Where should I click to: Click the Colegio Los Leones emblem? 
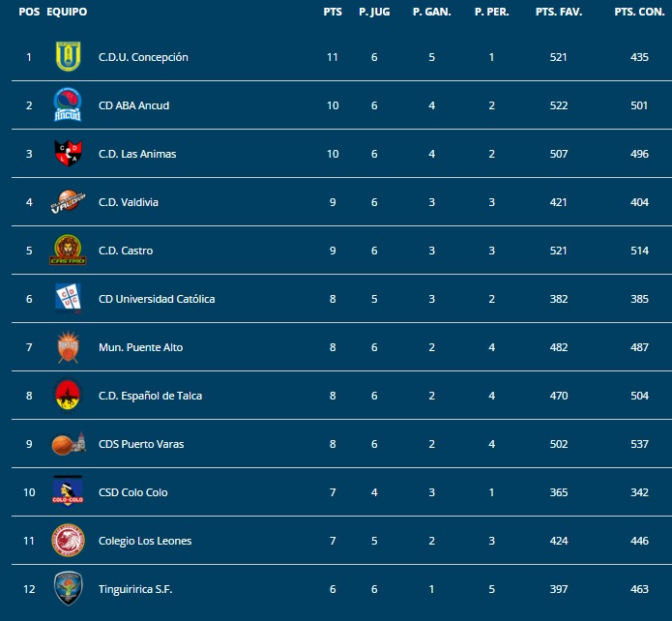(x=68, y=541)
